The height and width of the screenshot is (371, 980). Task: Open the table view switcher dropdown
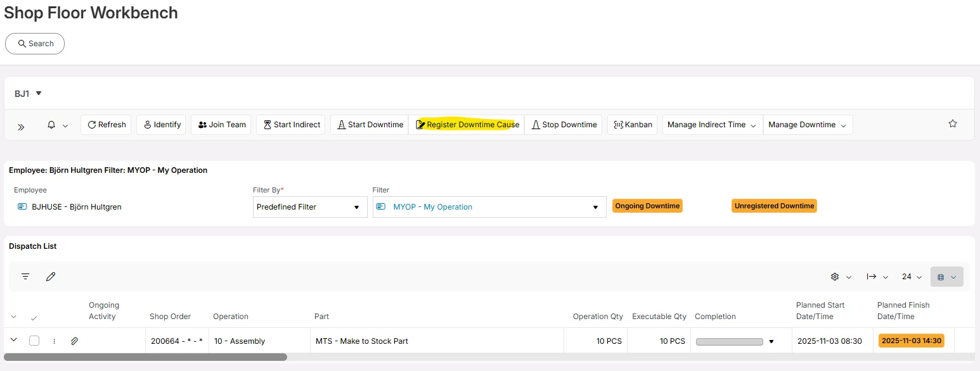[947, 277]
